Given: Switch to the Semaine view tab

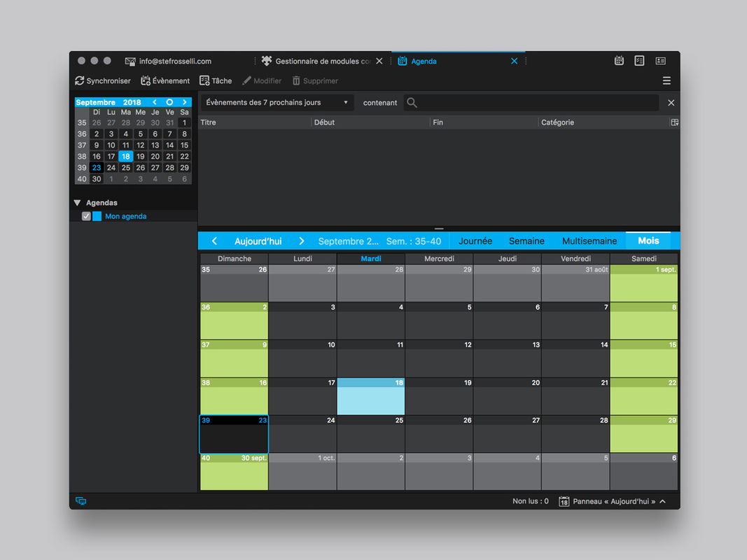Looking at the screenshot, I should point(526,241).
